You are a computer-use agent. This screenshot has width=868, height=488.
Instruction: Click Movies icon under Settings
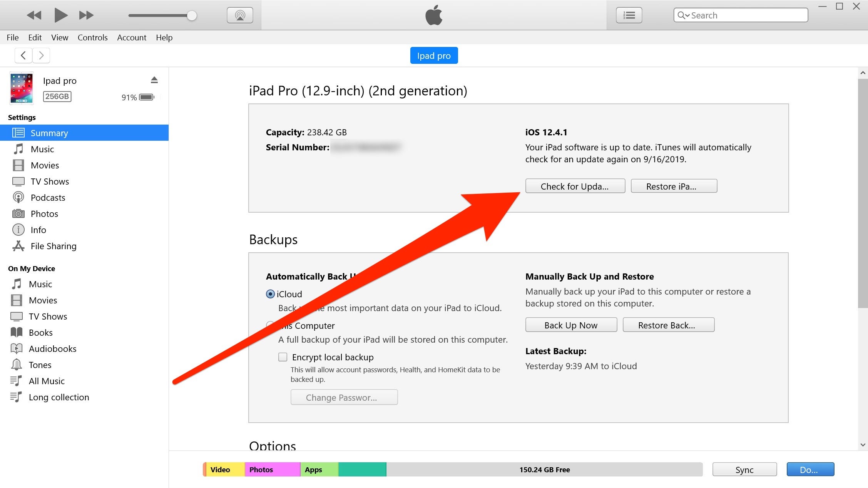tap(18, 165)
